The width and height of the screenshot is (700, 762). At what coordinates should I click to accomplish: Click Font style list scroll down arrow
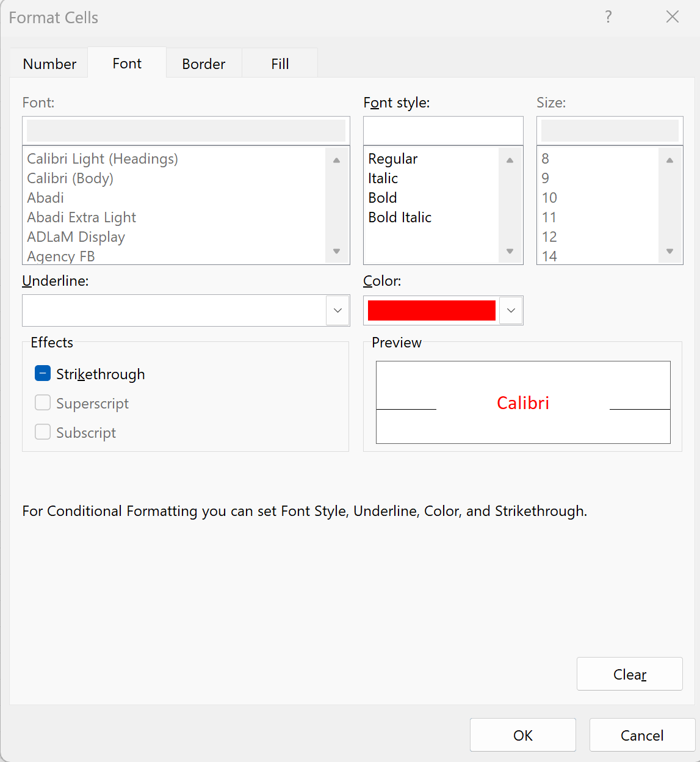click(x=510, y=251)
